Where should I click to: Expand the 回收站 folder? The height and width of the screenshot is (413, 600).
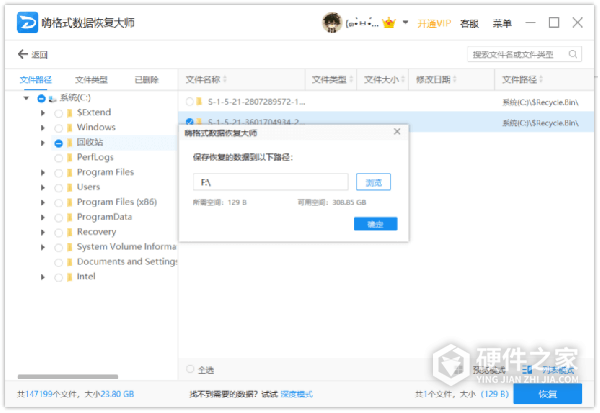click(43, 143)
